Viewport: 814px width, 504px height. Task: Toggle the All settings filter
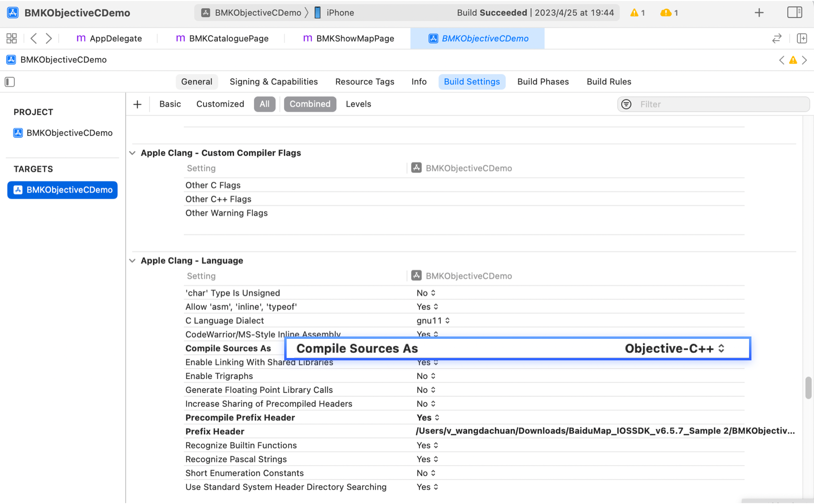coord(264,104)
